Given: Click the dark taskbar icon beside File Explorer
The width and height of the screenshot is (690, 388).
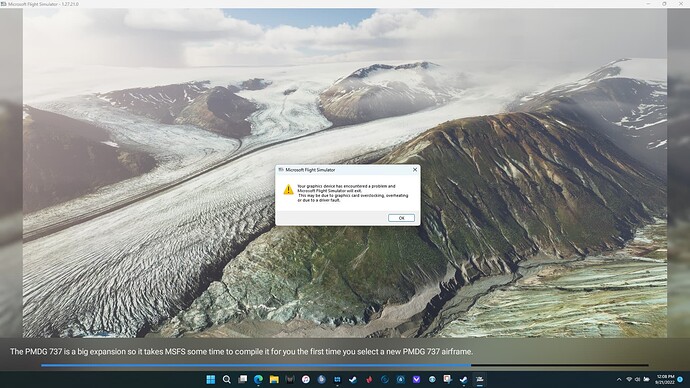Looking at the screenshot, I should pyautogui.click(x=290, y=379).
